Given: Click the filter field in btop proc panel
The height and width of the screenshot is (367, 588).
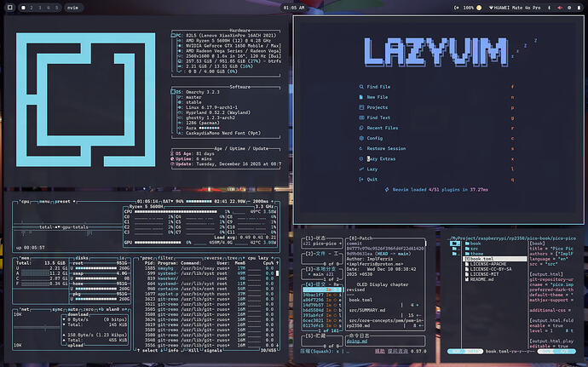Looking at the screenshot, I should pos(165,258).
